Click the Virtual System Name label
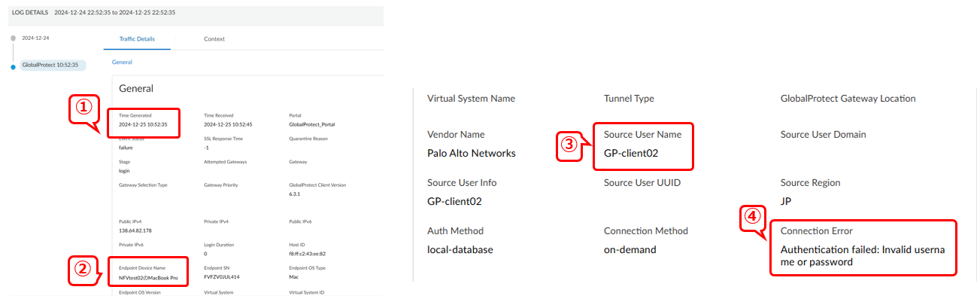980x299 pixels. 471,99
